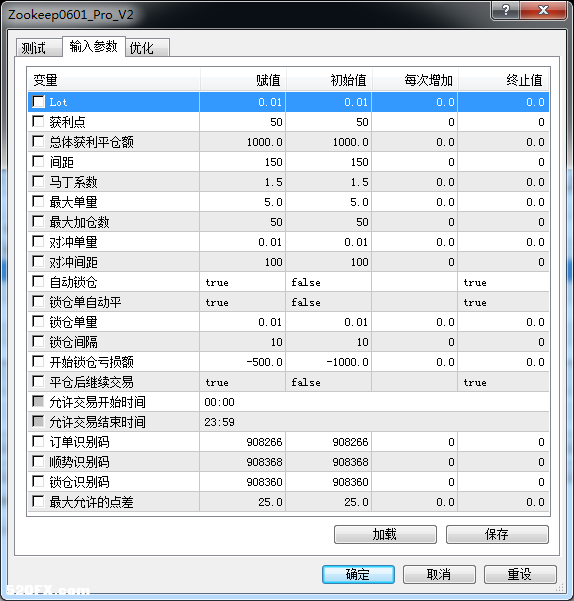Screen dimensions: 574x601
Task: Switch to the 测试 tab
Action: pos(39,48)
